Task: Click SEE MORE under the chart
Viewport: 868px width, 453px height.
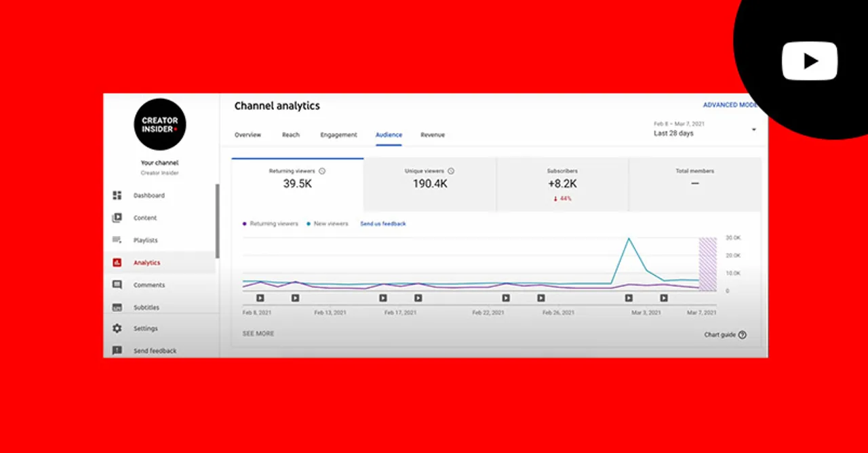Action: (258, 334)
